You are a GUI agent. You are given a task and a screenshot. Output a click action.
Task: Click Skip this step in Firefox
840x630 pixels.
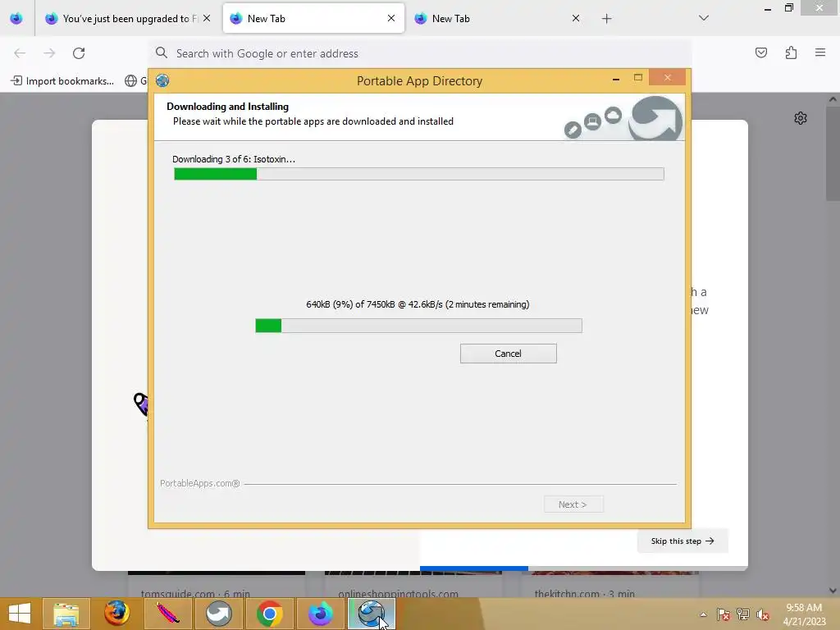(x=682, y=541)
